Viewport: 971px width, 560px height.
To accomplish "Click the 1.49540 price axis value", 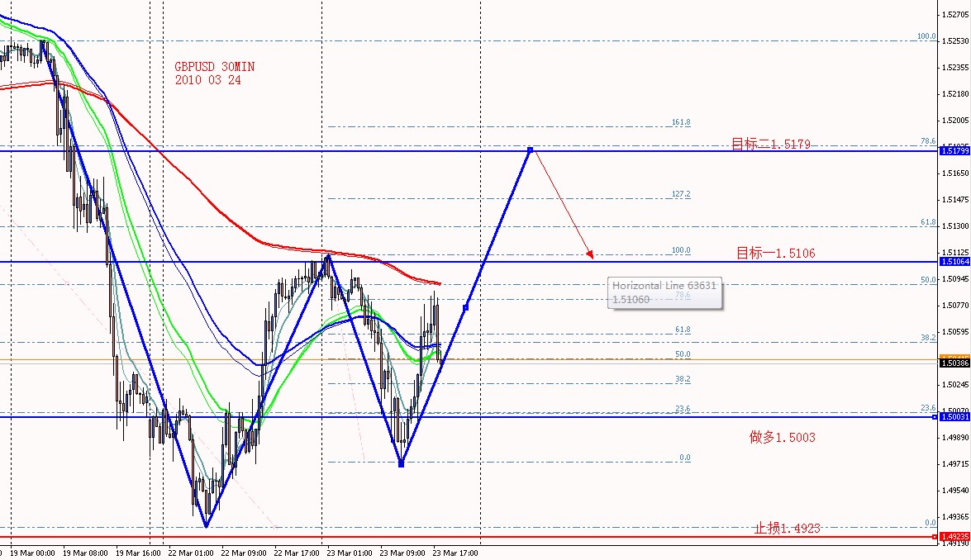I will [955, 490].
